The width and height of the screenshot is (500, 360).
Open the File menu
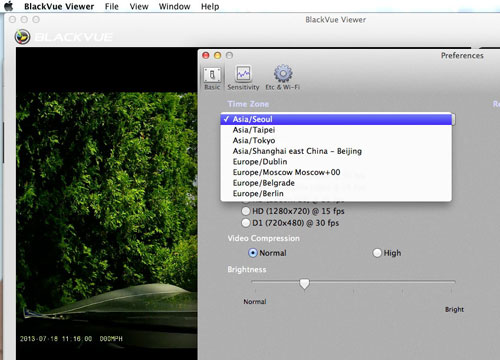click(111, 6)
